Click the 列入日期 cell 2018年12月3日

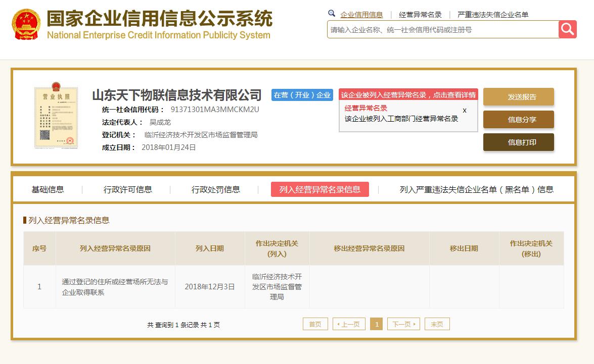(x=210, y=287)
